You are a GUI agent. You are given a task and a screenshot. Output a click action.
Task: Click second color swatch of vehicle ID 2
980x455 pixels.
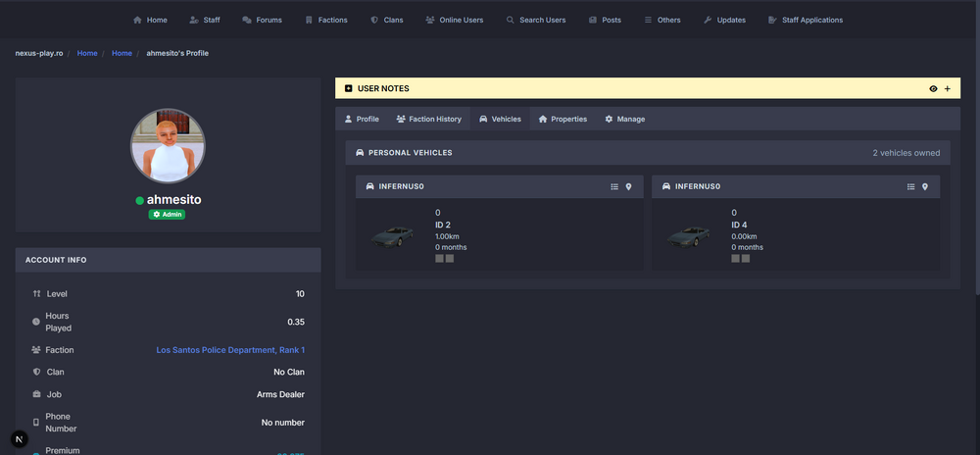450,258
